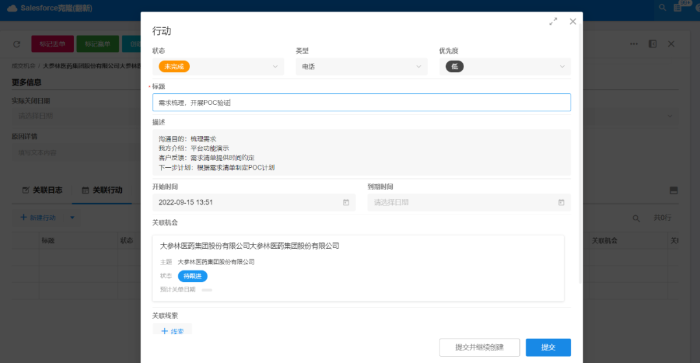Image resolution: width=700 pixels, height=363 pixels.
Task: Click the 标题 title input field
Action: click(x=361, y=102)
